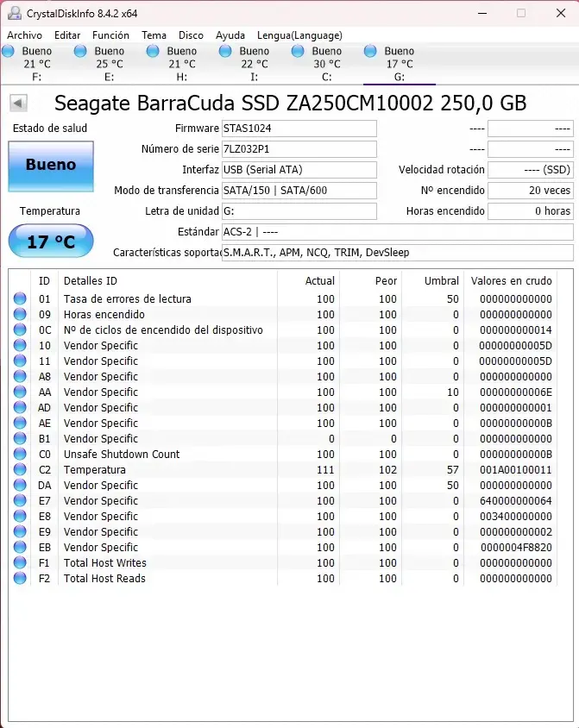
Task: Click status icon for attribute 09
Action: coord(20,314)
